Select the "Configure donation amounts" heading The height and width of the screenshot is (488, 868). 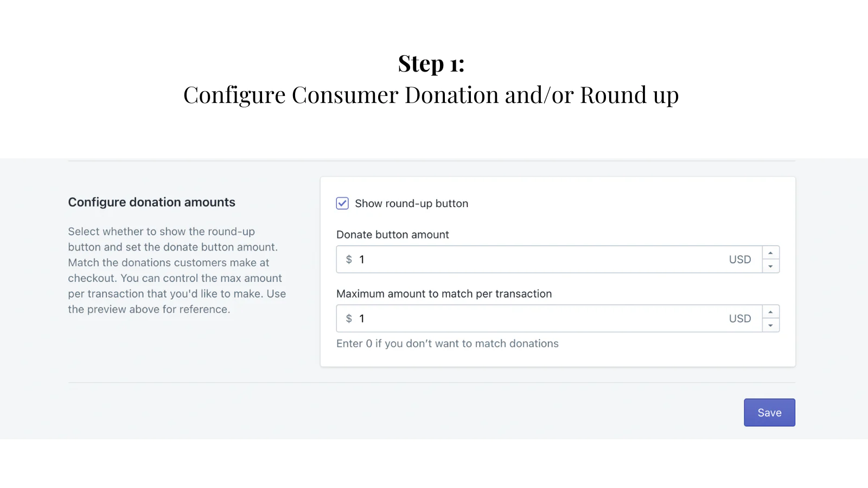tap(152, 202)
